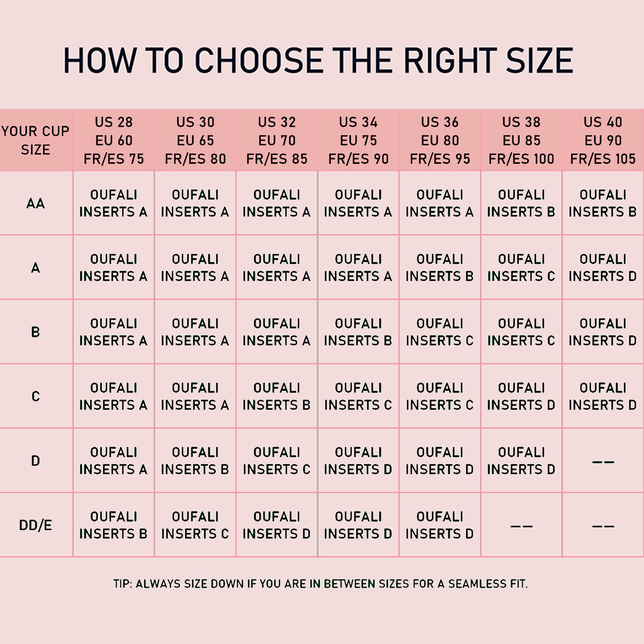Select the US 40 EU 90 column header
Screen dimensions: 644x644
point(603,140)
